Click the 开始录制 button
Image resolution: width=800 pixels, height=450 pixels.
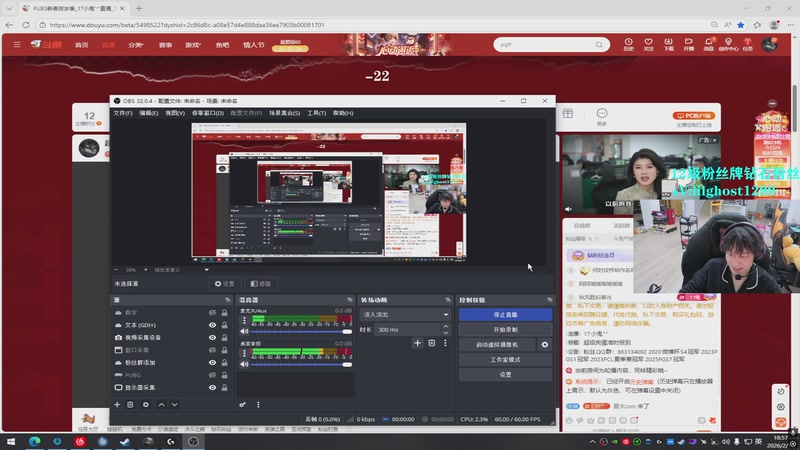(505, 330)
